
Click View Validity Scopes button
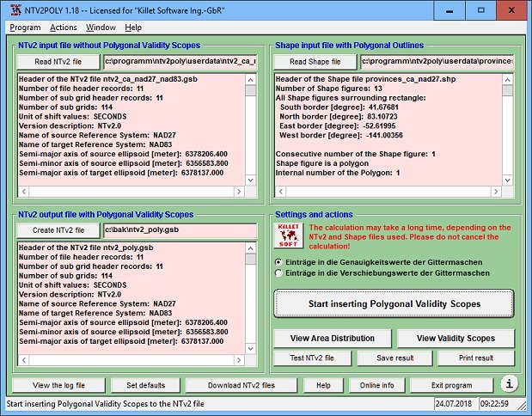[x=456, y=339]
